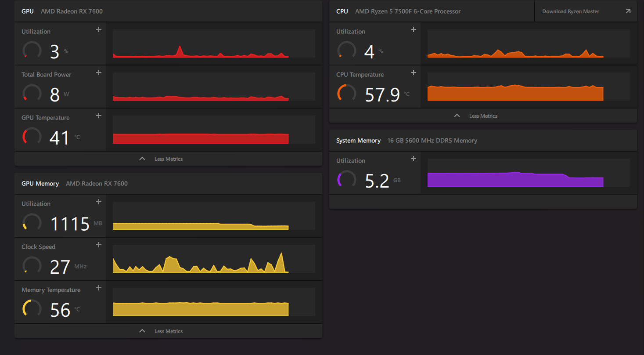This screenshot has height=355, width=644.
Task: Click the '5.2' GB system memory value
Action: tap(377, 181)
